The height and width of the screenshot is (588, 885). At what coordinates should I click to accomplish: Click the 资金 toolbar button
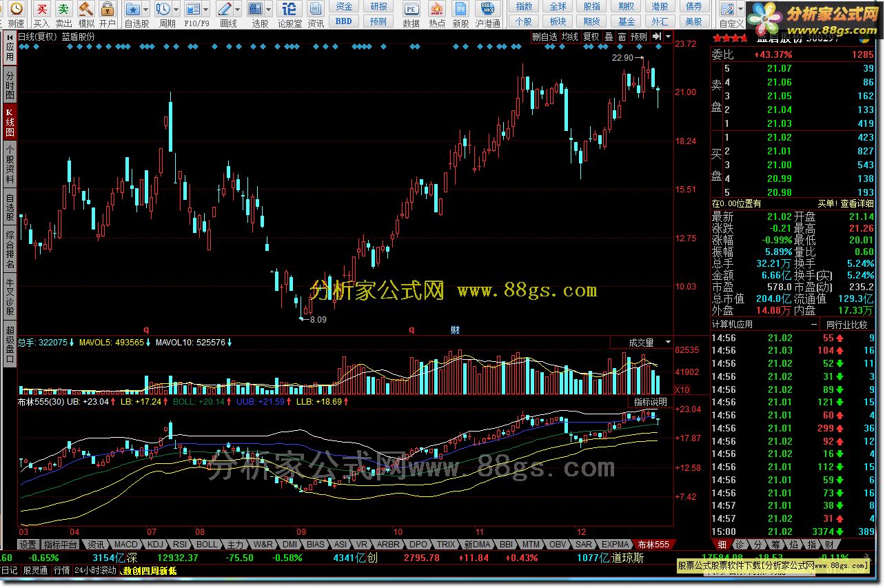point(344,6)
